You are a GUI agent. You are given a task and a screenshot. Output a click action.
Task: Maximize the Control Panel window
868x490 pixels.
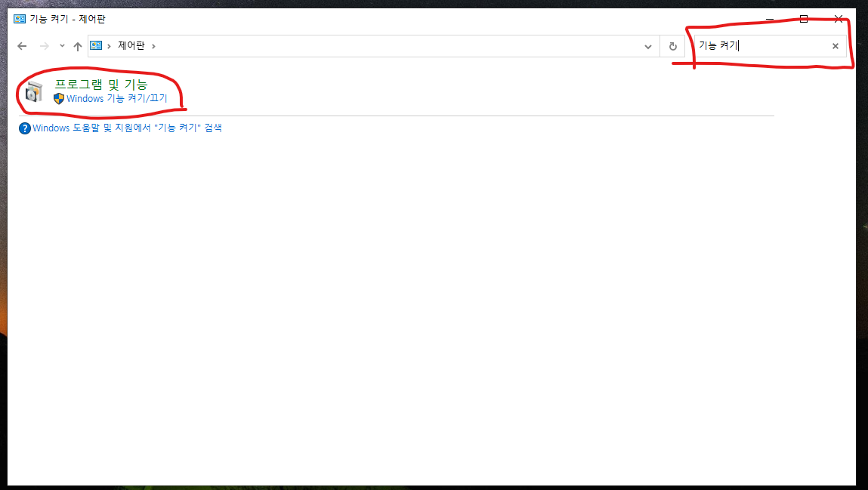804,19
